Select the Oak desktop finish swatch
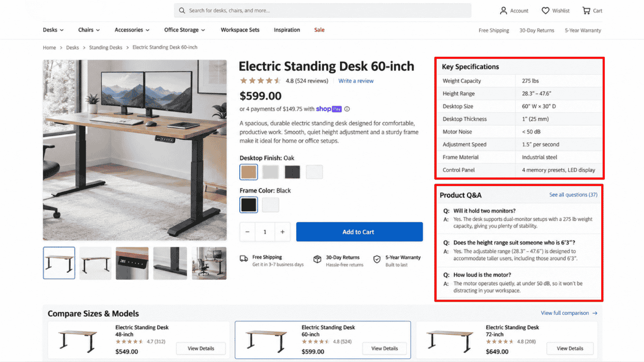This screenshot has width=644, height=362. pos(249,172)
